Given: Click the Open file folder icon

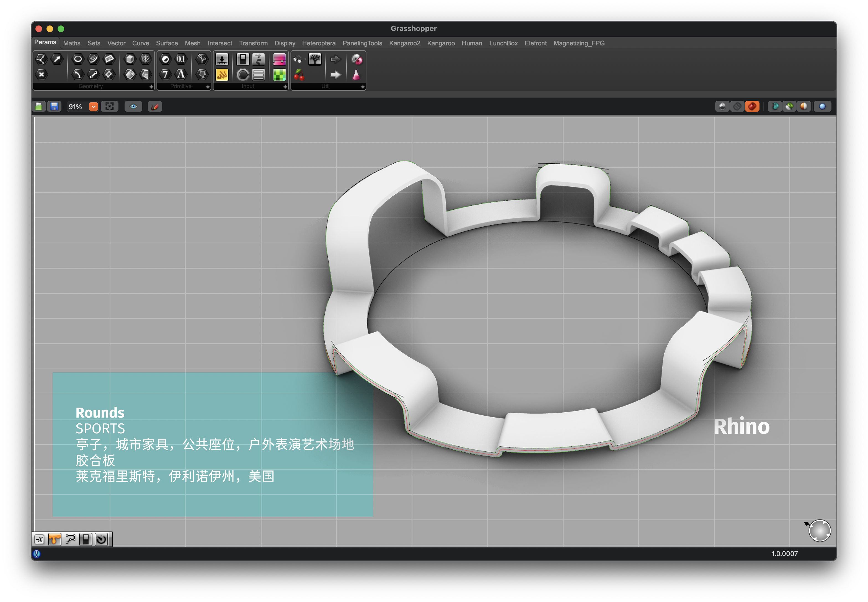Looking at the screenshot, I should point(39,107).
